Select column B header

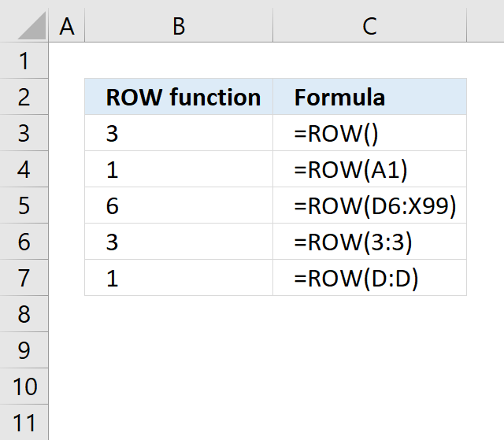(179, 26)
